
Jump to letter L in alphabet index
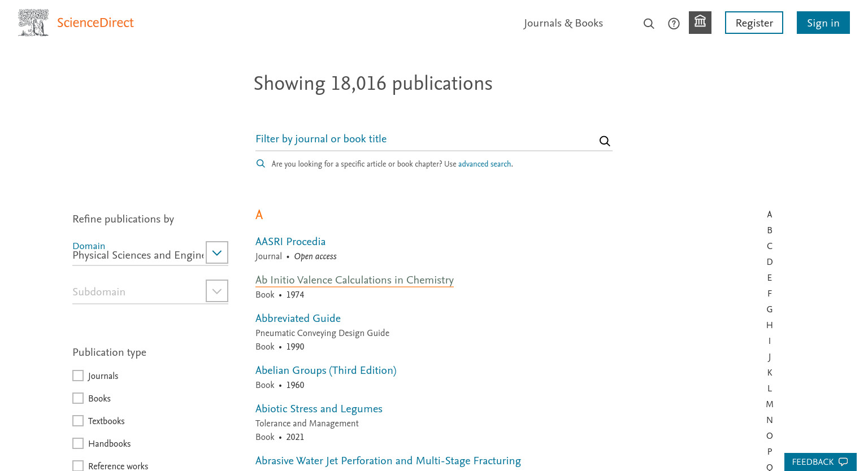coord(770,389)
